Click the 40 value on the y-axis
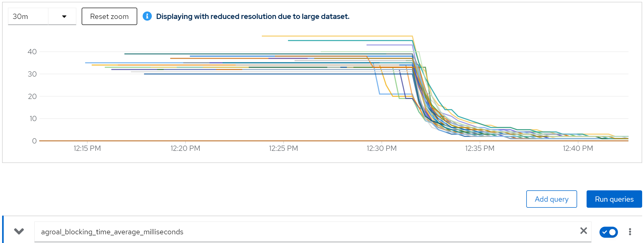 (x=32, y=52)
